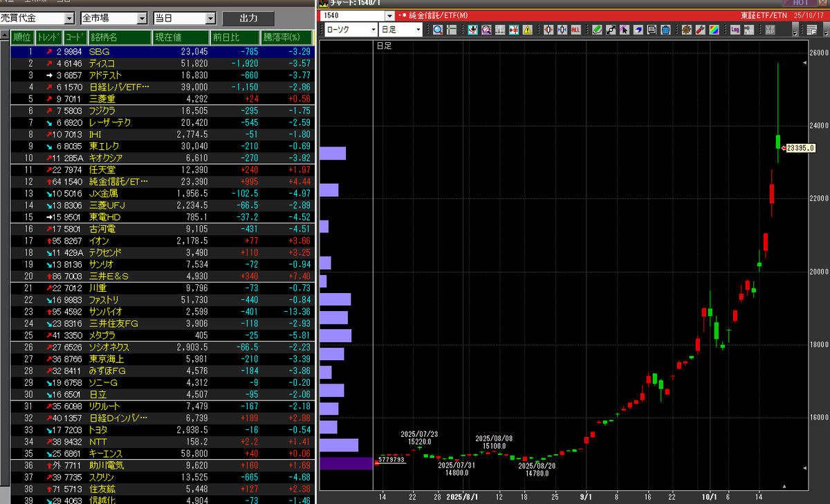Click the grey scale icon beside Log
The height and width of the screenshot is (504, 830).
tap(749, 30)
